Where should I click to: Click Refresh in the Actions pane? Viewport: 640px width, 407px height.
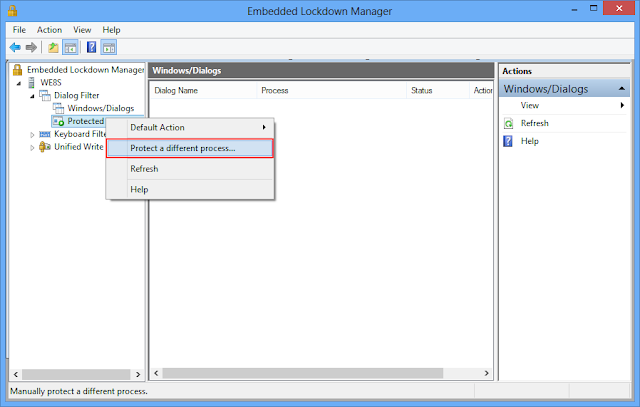tap(535, 123)
